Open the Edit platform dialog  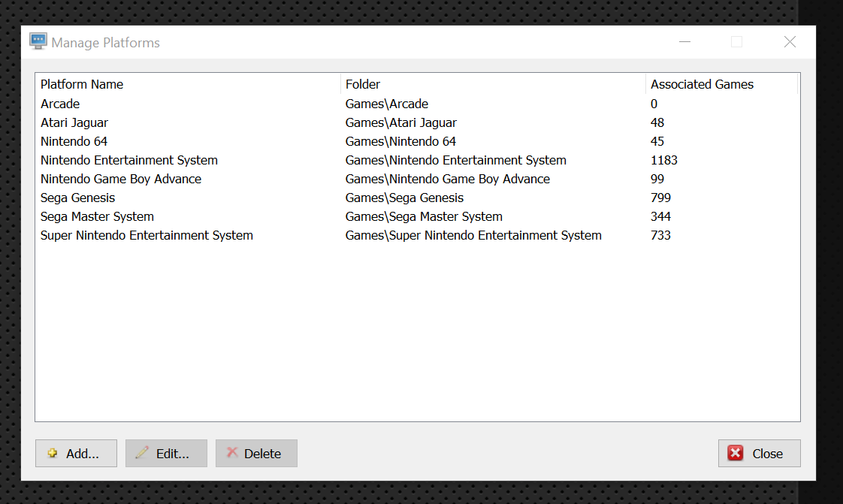pyautogui.click(x=166, y=453)
